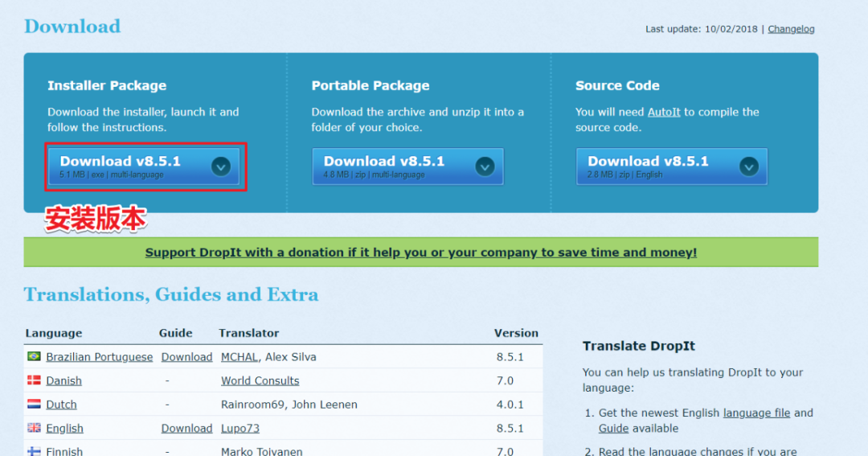Viewport: 868px width, 456px height.
Task: Open Finnish language link
Action: [x=64, y=451]
